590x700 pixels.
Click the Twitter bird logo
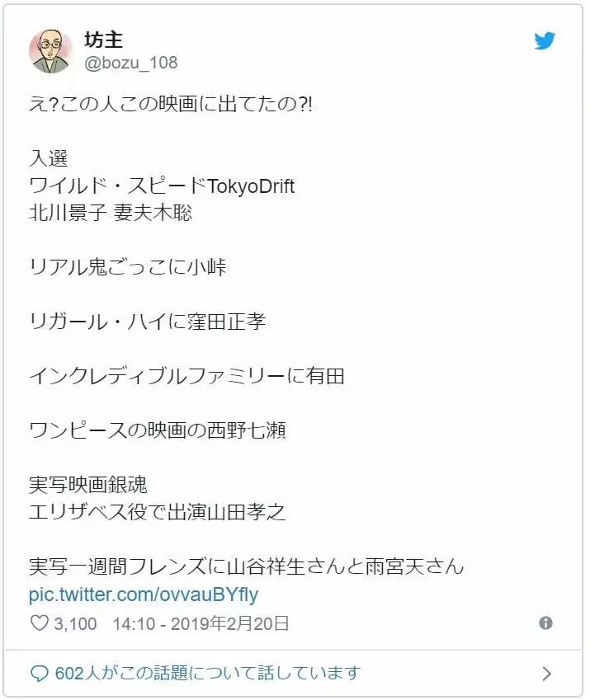(545, 40)
